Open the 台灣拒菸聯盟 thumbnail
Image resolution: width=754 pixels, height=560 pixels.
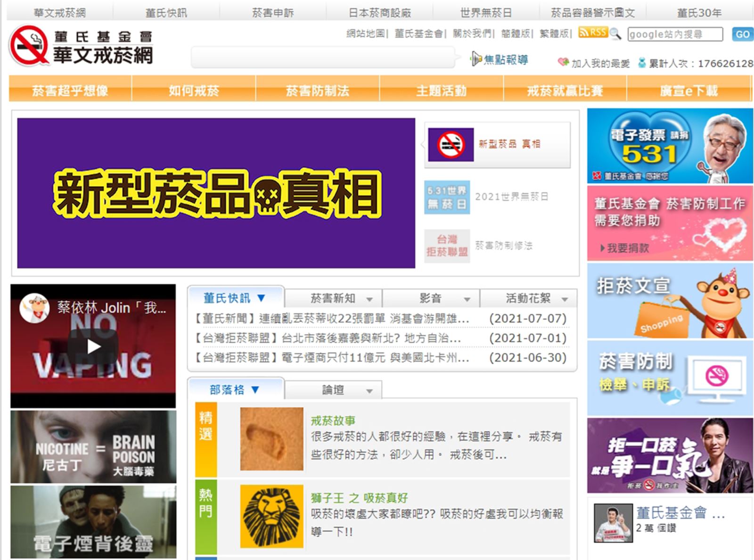[x=447, y=246]
